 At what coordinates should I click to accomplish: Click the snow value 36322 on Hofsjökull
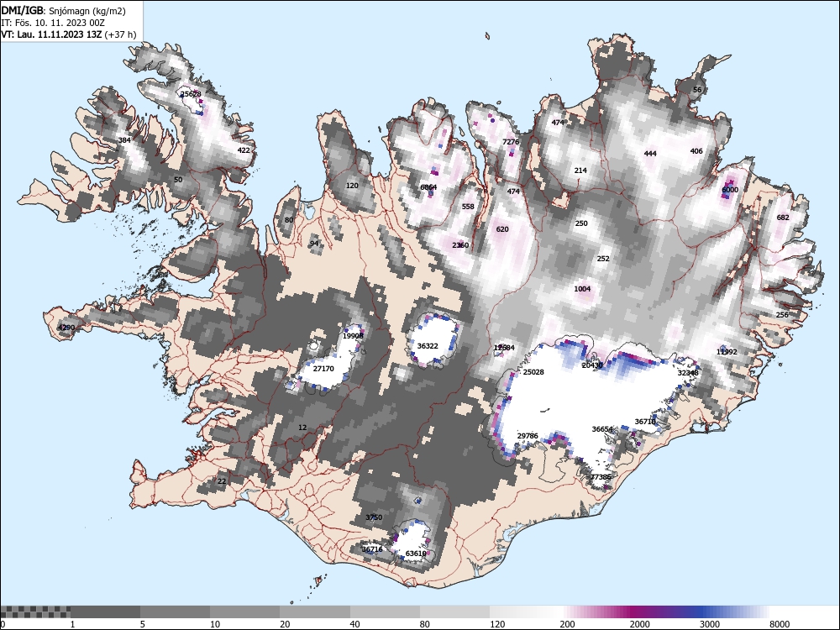point(428,345)
